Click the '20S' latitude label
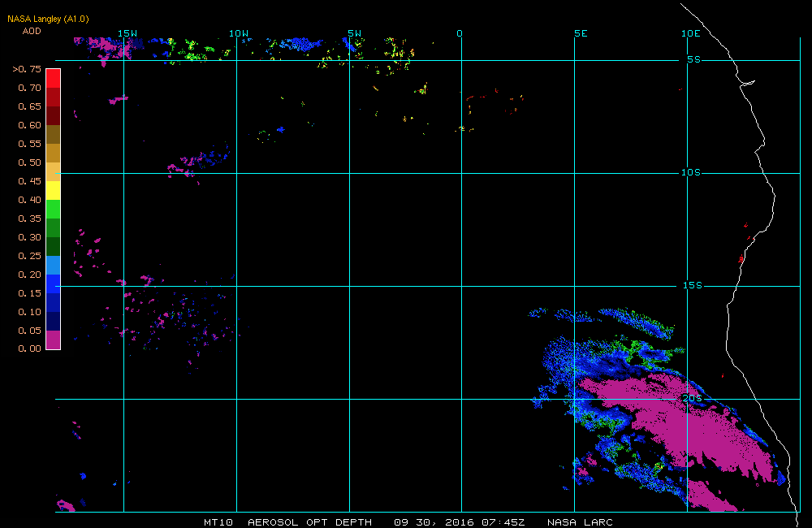 click(693, 398)
